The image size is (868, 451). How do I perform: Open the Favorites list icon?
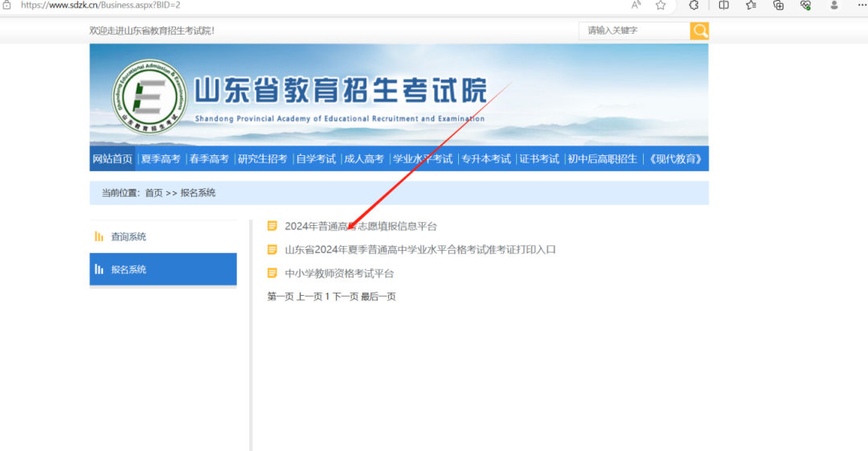[x=751, y=5]
